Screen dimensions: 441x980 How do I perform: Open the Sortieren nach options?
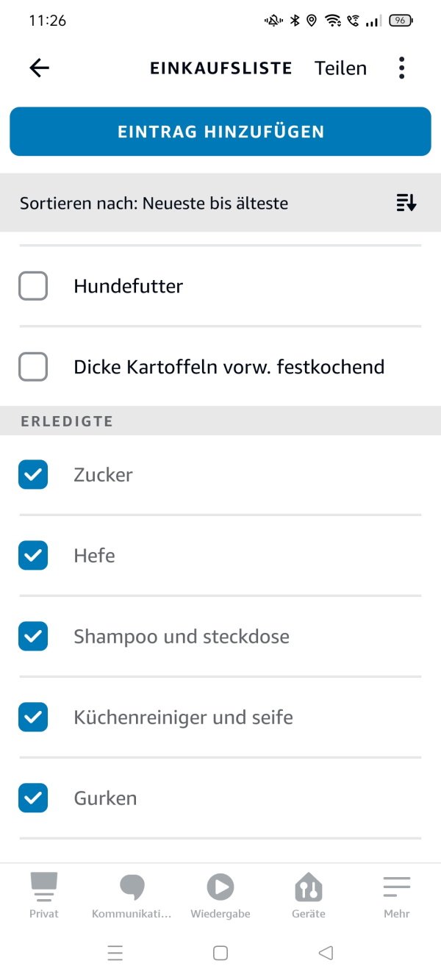pyautogui.click(x=154, y=203)
